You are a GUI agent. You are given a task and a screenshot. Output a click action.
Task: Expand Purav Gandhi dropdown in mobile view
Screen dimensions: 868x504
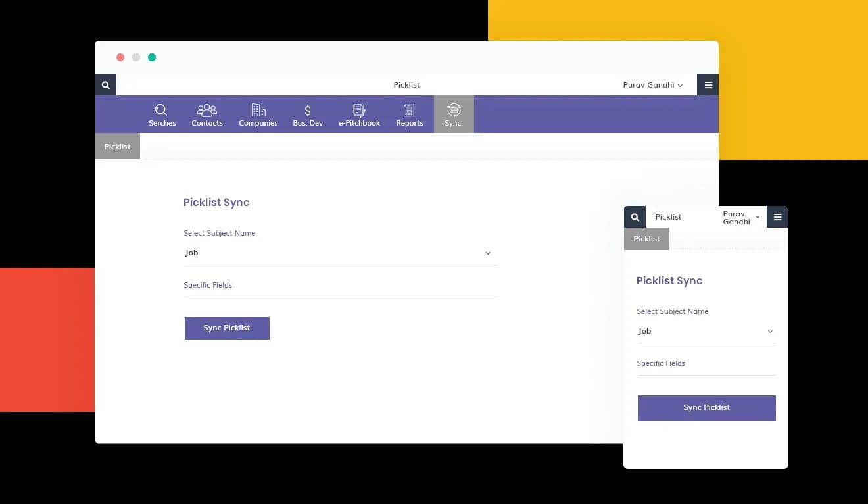(742, 218)
